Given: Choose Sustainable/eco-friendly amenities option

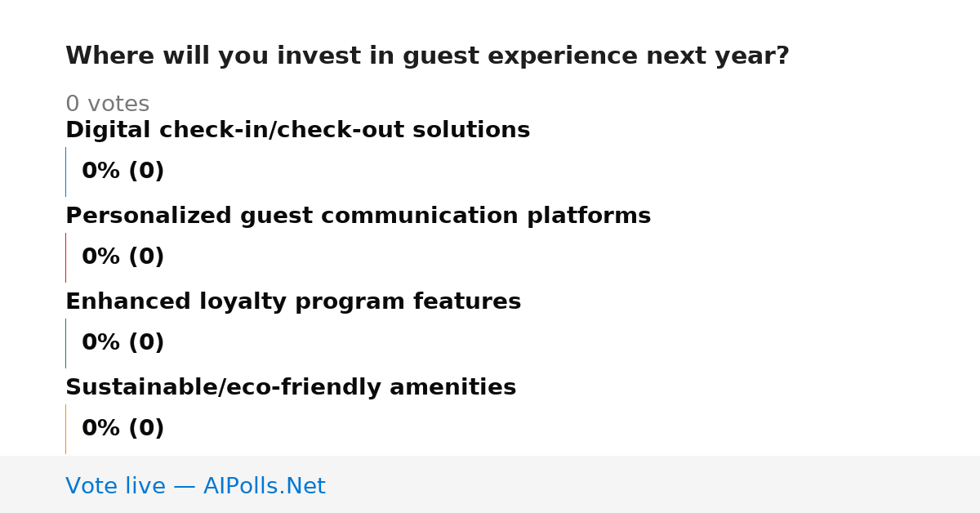Looking at the screenshot, I should tap(291, 387).
